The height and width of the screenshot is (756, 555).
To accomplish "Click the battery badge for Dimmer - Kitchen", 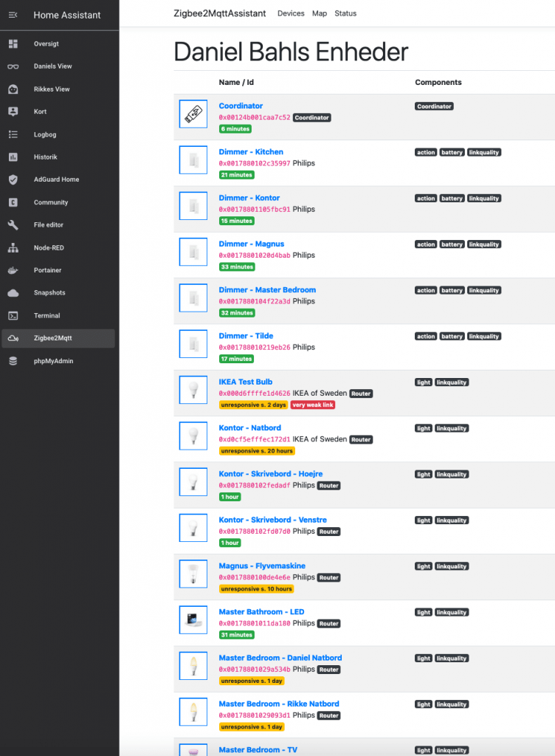I will pos(452,152).
